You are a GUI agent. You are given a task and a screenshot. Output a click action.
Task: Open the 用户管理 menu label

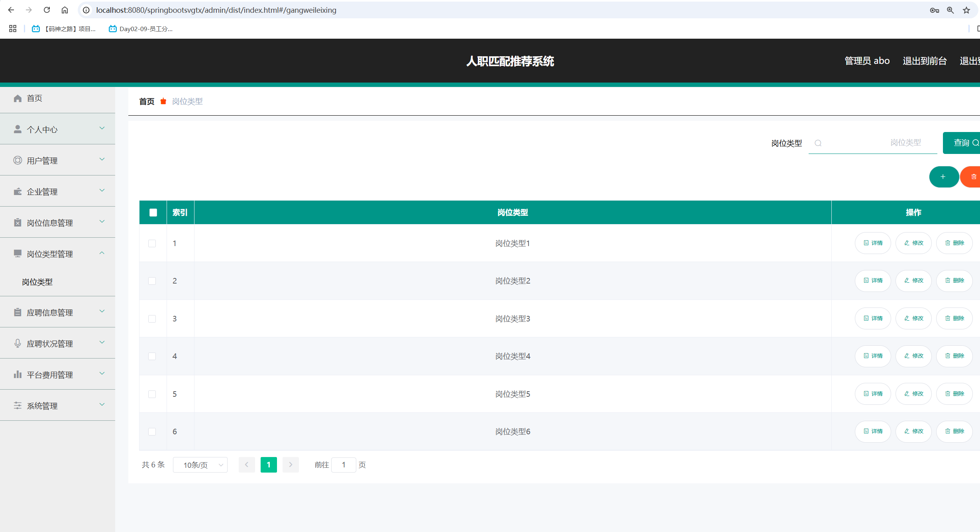pyautogui.click(x=42, y=161)
